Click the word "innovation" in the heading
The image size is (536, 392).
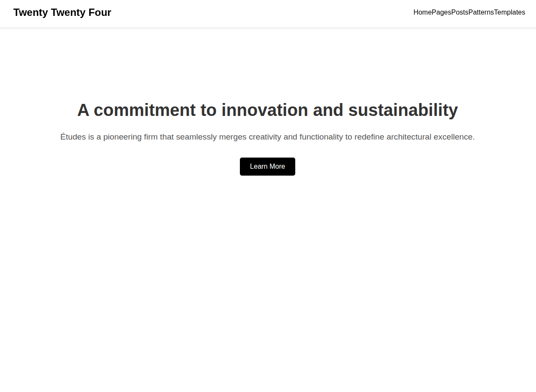(x=265, y=110)
